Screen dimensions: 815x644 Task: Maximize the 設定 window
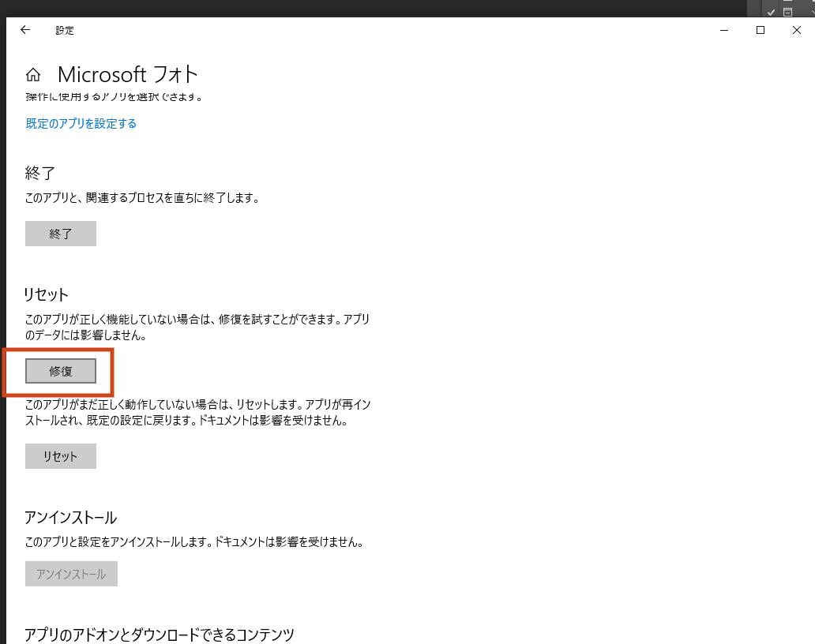tap(761, 30)
